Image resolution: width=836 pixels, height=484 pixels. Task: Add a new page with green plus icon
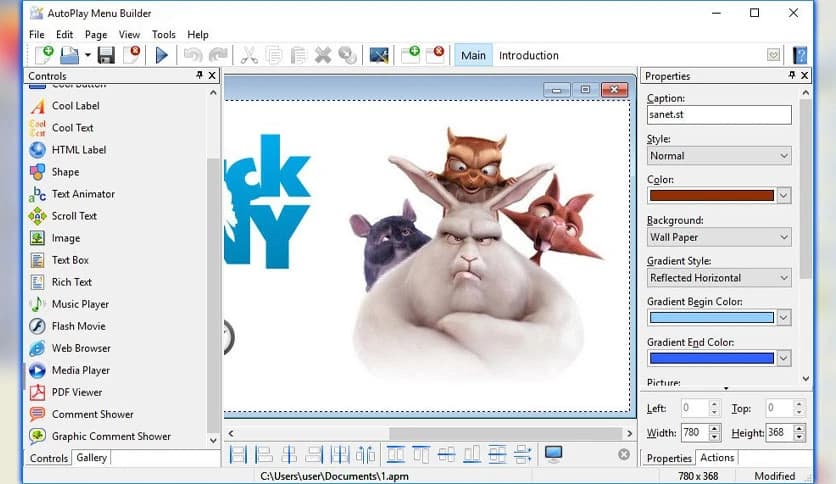point(410,55)
